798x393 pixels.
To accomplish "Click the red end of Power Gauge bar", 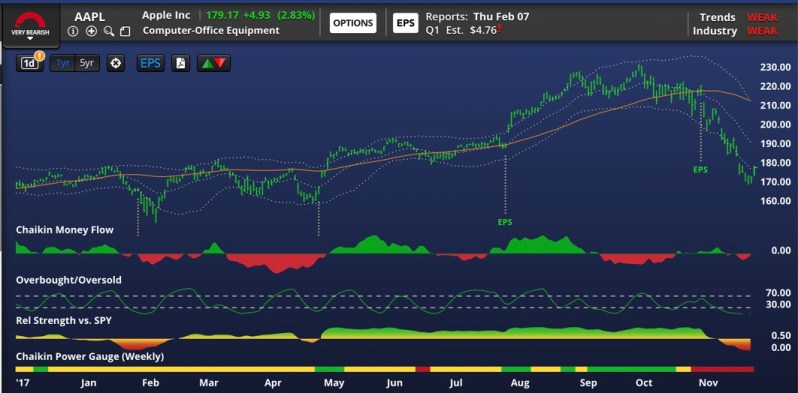I will click(723, 369).
